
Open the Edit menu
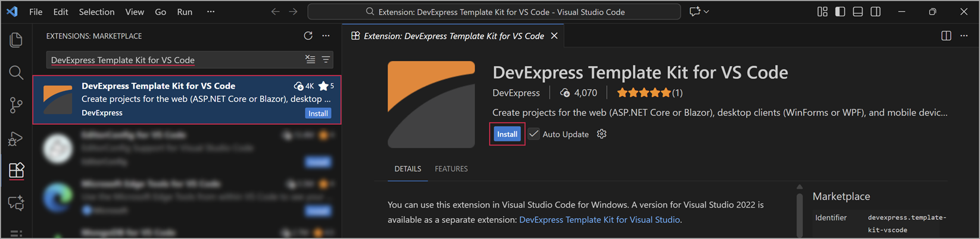coord(61,11)
